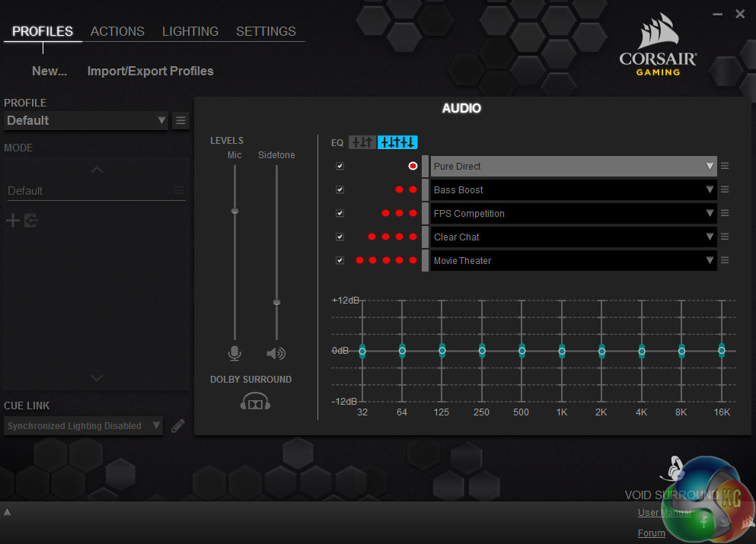The height and width of the screenshot is (544, 756).
Task: Open the User Manual link
Action: click(x=663, y=512)
